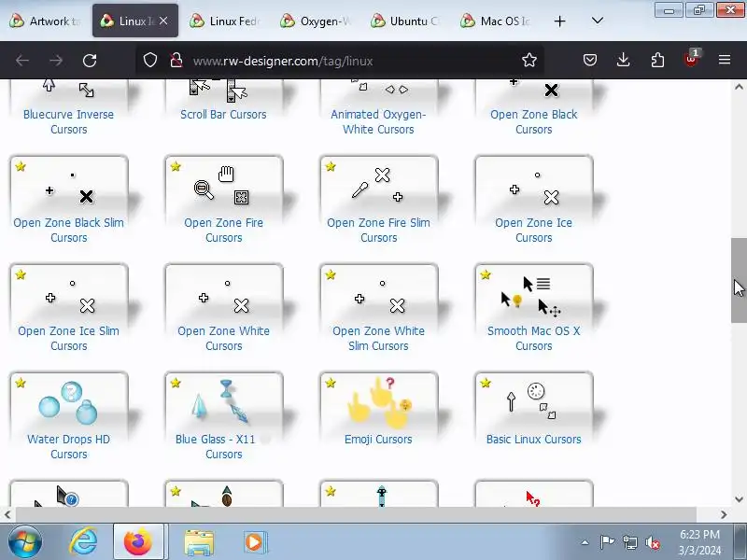The image size is (747, 560).
Task: Open Emoji Cursors link
Action: coord(378,439)
